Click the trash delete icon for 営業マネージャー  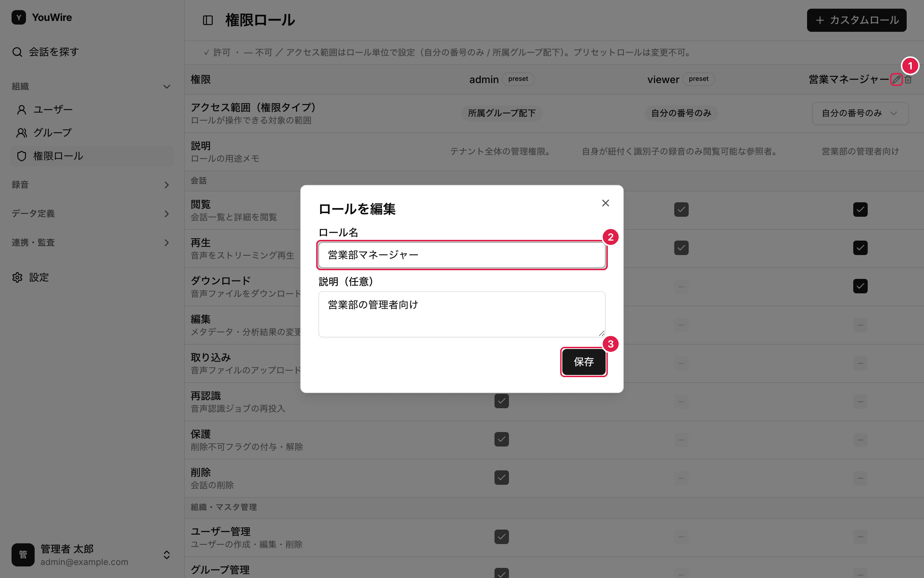(908, 79)
